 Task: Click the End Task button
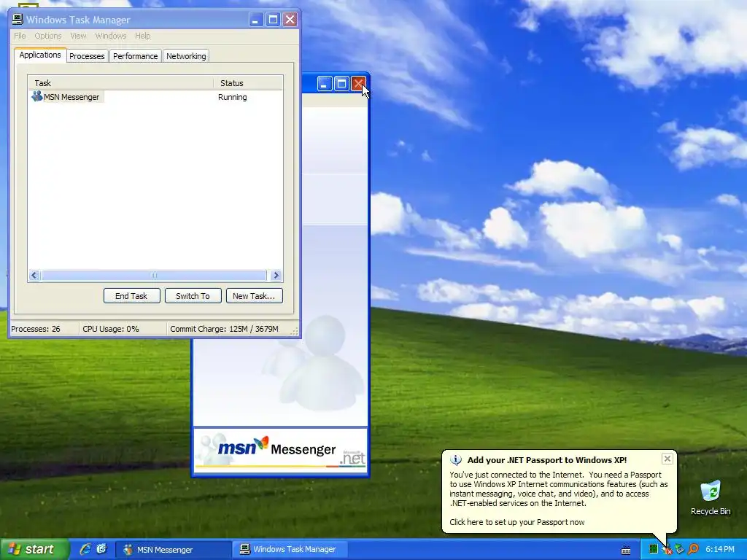point(131,296)
